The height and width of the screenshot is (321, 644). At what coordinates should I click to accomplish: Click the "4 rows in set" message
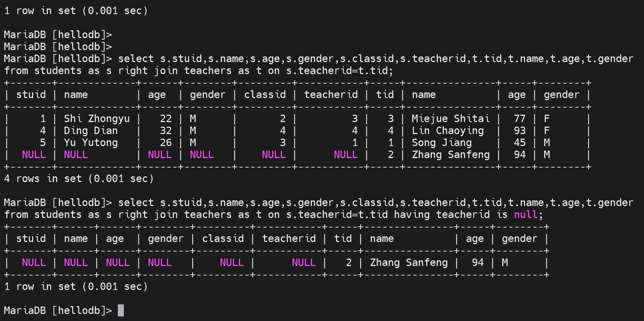pyautogui.click(x=79, y=178)
